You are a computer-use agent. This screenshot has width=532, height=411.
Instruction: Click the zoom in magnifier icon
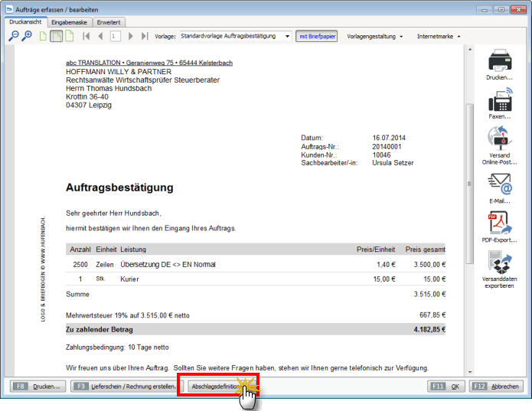(x=27, y=36)
